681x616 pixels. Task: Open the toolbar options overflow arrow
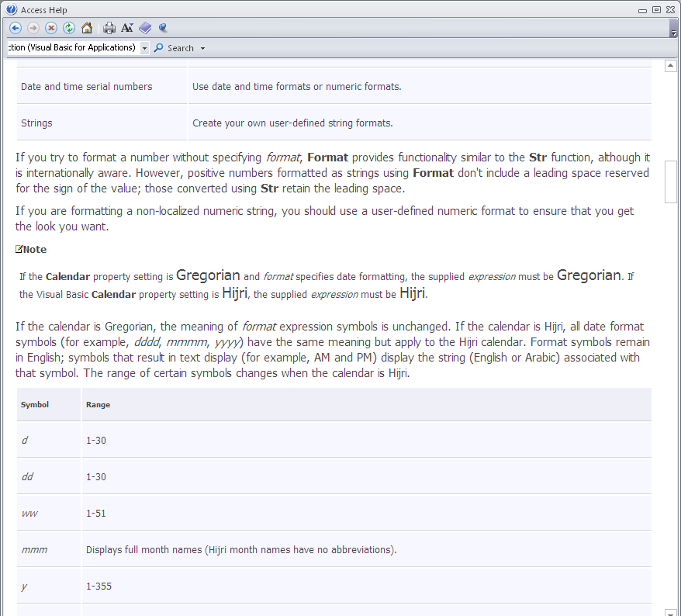[x=673, y=33]
